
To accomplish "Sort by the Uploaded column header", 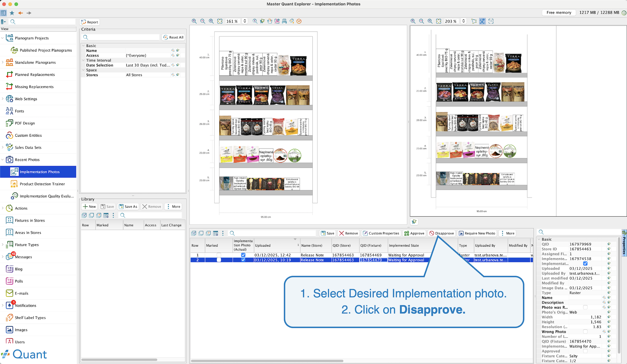I will tap(277, 246).
